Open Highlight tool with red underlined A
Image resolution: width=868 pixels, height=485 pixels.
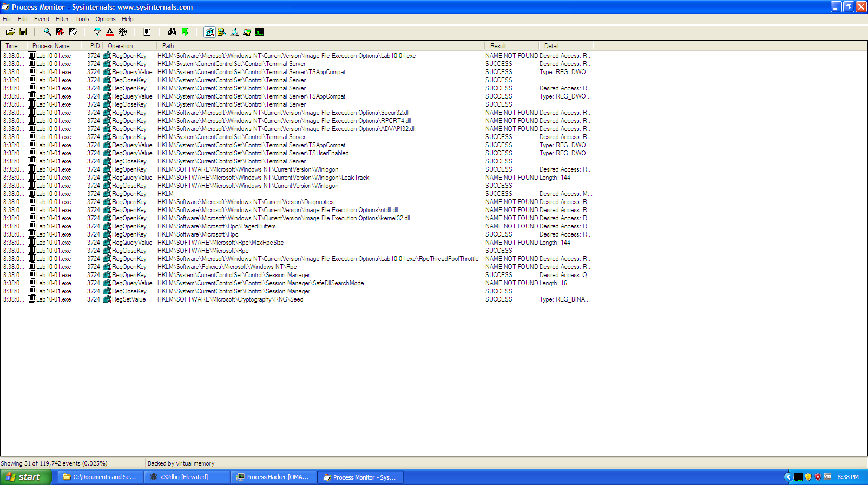[x=110, y=32]
